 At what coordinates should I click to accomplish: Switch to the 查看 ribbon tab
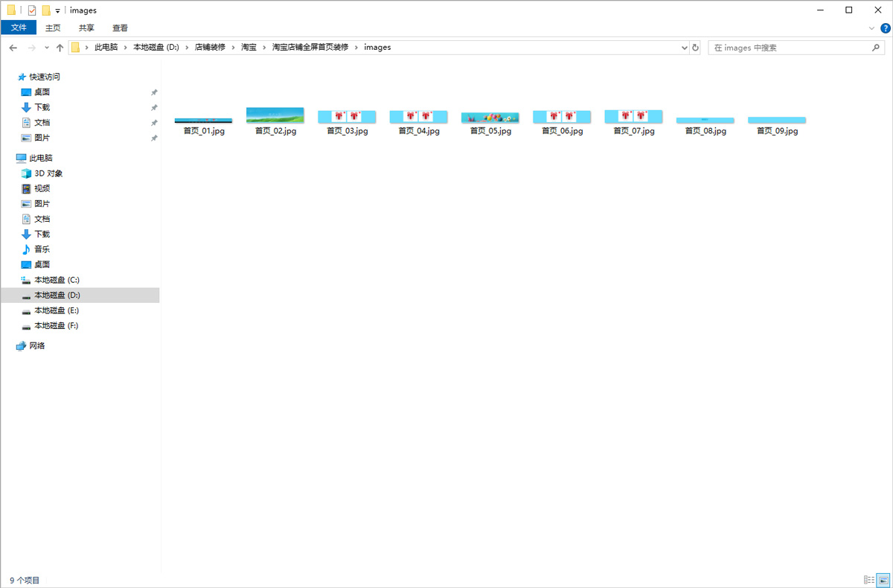(120, 28)
